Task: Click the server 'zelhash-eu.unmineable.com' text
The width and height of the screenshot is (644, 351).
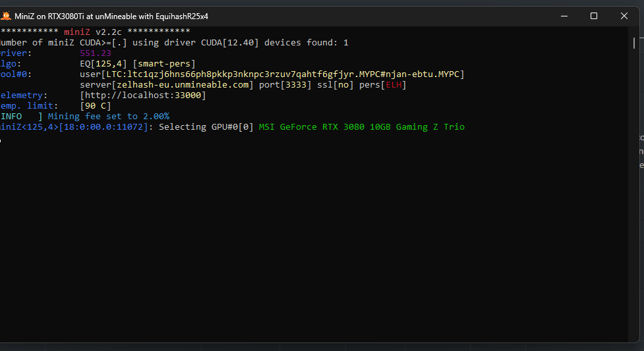Action: point(183,84)
